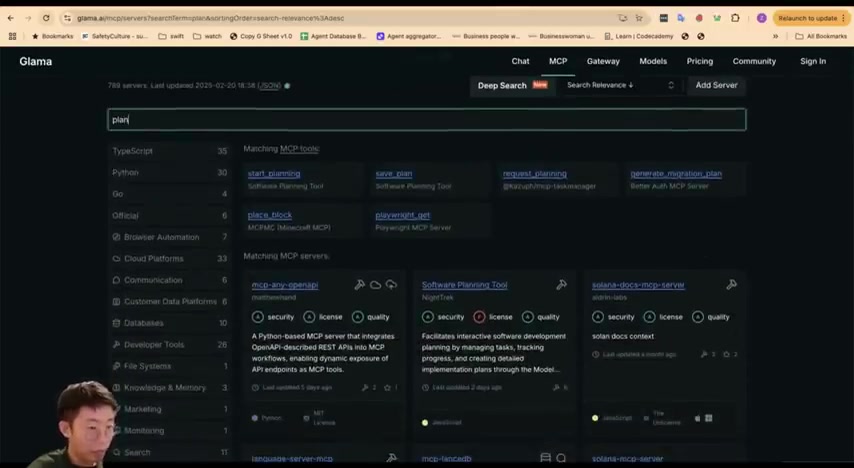Bookmark this page with the star icon
This screenshot has width=854, height=468.
click(639, 18)
